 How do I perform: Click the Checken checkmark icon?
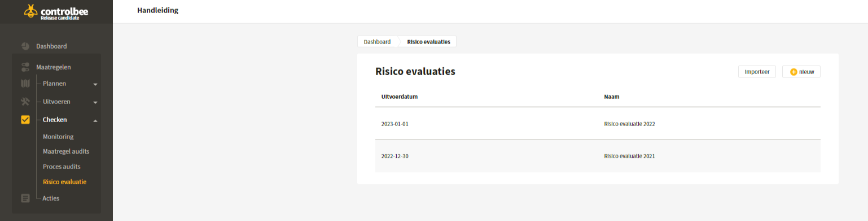coord(25,120)
